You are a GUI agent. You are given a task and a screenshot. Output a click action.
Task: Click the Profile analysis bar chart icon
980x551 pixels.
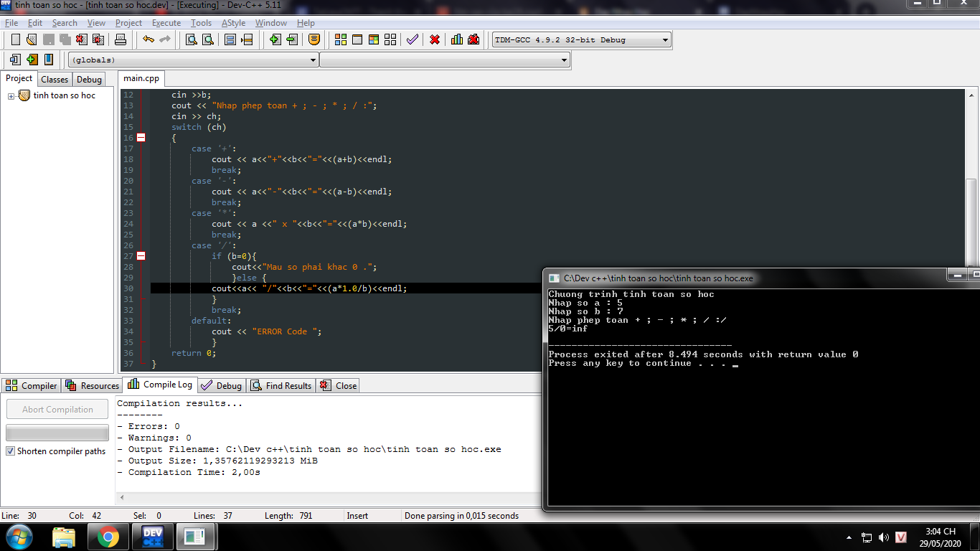[457, 39]
